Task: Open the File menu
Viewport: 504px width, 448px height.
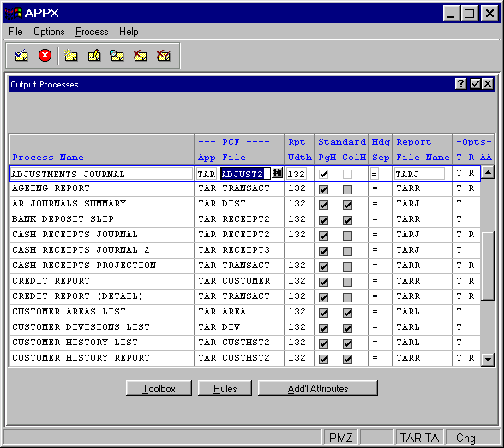Action: (x=15, y=32)
